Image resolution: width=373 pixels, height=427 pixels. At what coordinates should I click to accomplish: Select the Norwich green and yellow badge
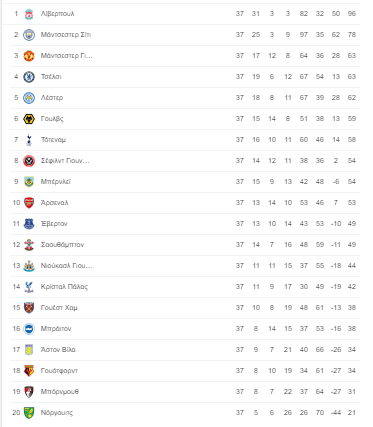point(29,413)
